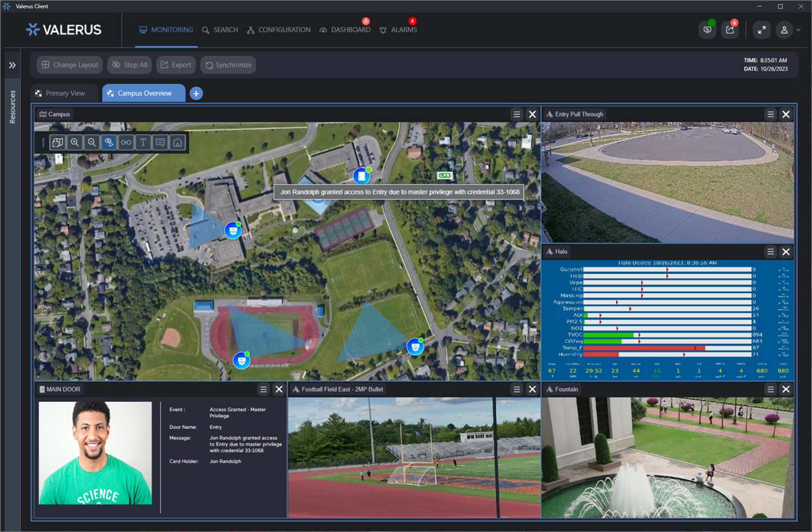Click the Change Layout button
The width and height of the screenshot is (812, 532).
[x=70, y=65]
